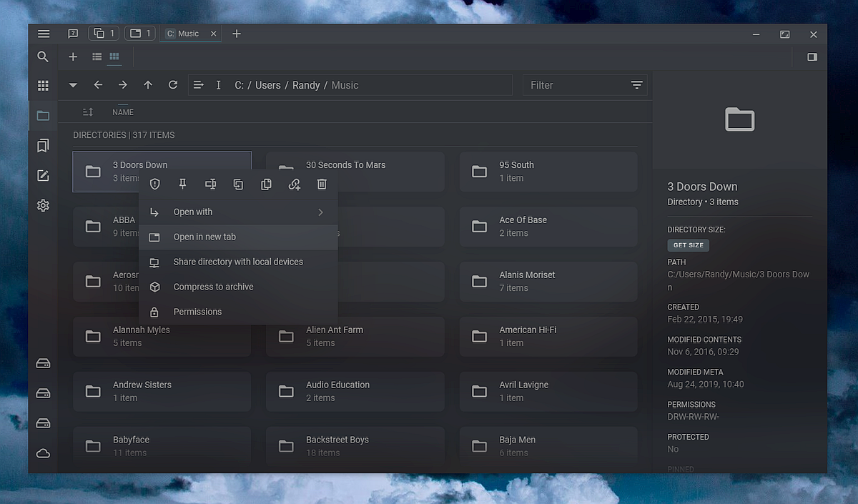
Task: Open the bookmarks page in sidebar
Action: 43,146
